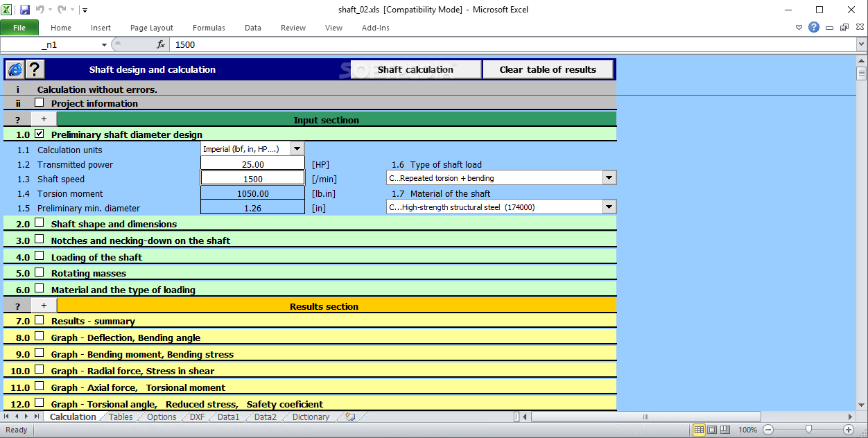Click the Insert Function fx icon
868x438 pixels.
pyautogui.click(x=161, y=44)
